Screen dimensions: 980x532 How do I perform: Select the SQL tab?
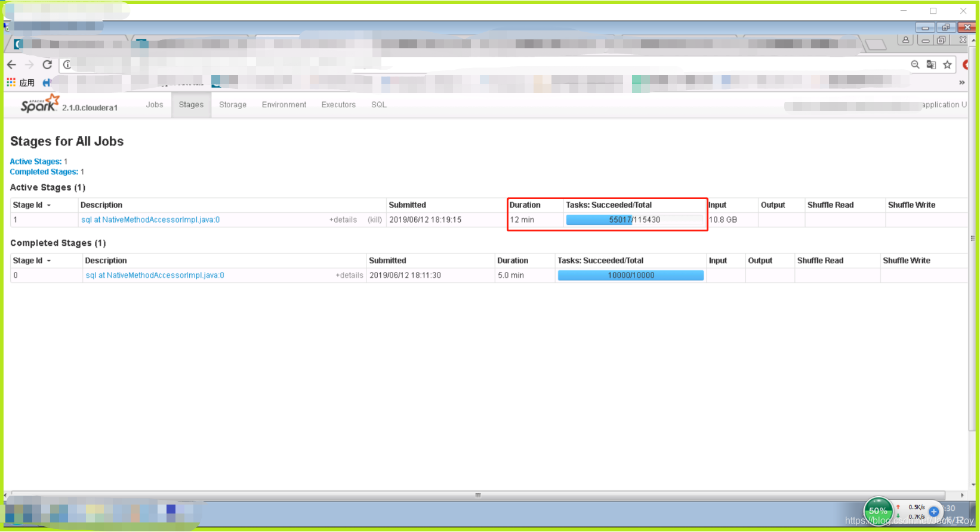(x=379, y=104)
